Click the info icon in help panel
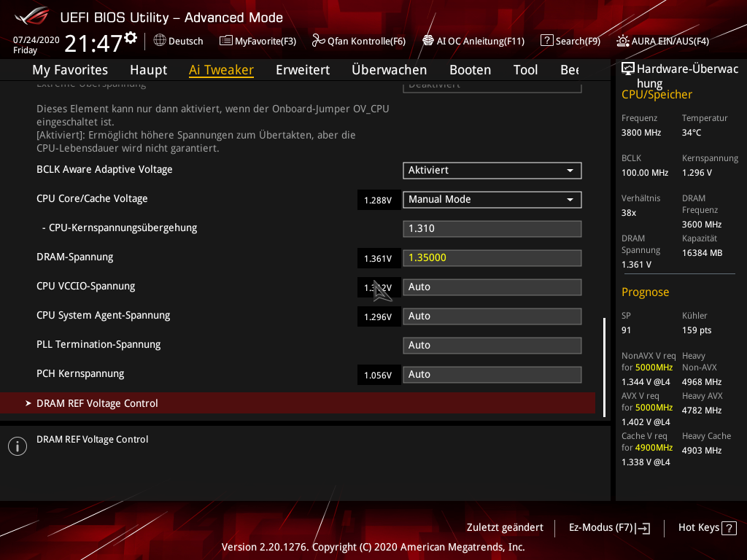Screen dimensions: 747x560 click(18, 446)
